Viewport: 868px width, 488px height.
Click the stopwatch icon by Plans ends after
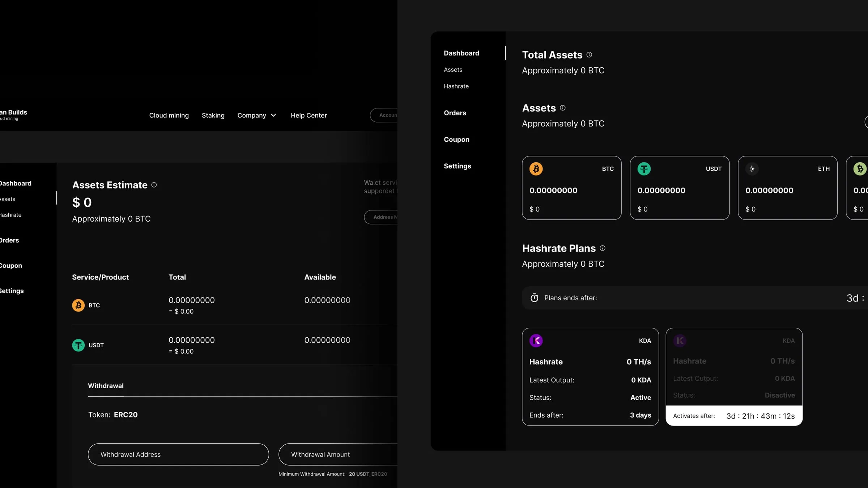tap(534, 298)
